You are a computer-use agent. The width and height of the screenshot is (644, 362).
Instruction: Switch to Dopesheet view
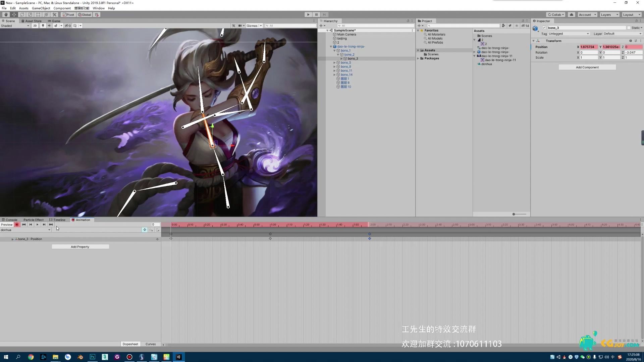(x=130, y=344)
